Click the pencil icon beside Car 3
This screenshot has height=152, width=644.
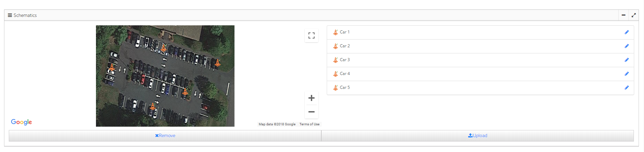click(626, 60)
